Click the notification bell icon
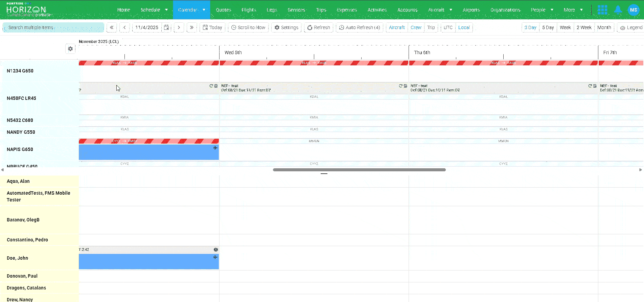 click(618, 9)
